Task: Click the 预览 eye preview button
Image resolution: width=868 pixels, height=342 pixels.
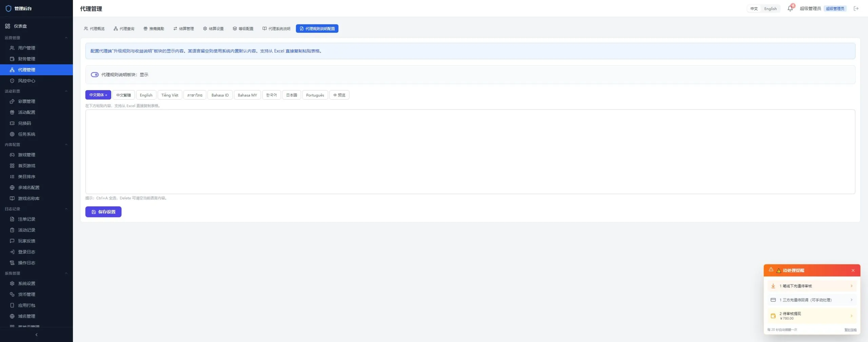Action: [339, 95]
